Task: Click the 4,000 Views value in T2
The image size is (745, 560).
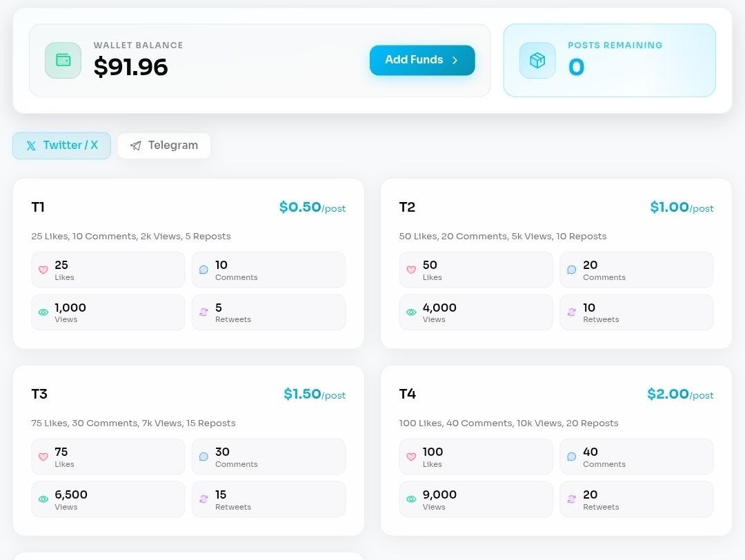Action: 439,308
